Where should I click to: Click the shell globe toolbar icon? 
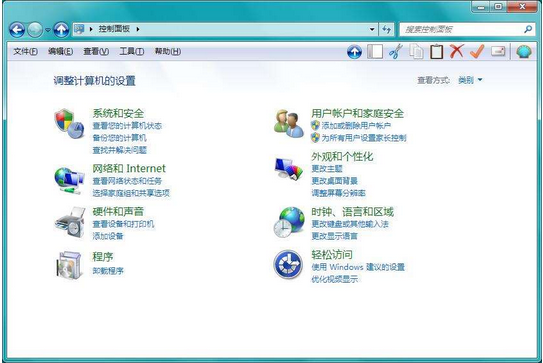click(x=524, y=52)
